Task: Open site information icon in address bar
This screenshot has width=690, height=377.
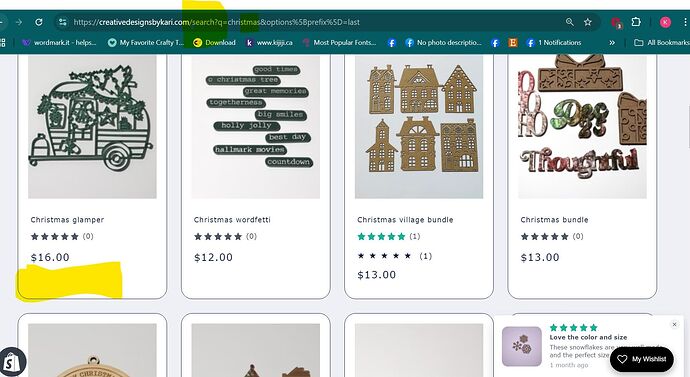Action: tap(63, 22)
